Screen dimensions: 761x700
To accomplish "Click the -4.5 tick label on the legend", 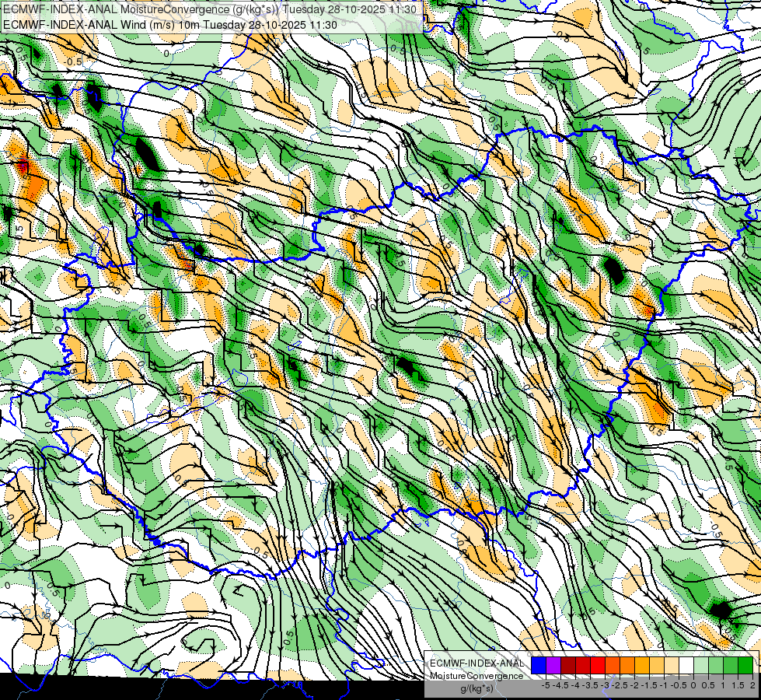I will [561, 685].
